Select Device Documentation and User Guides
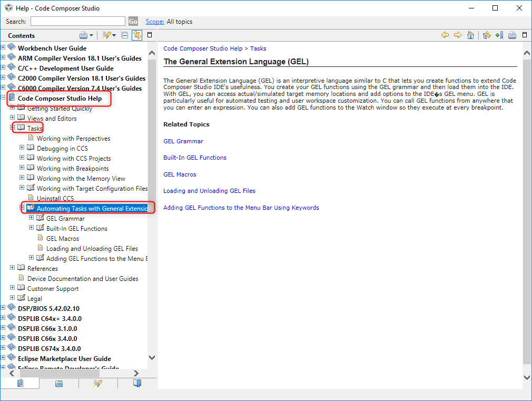Image resolution: width=532 pixels, height=401 pixels. pos(83,278)
